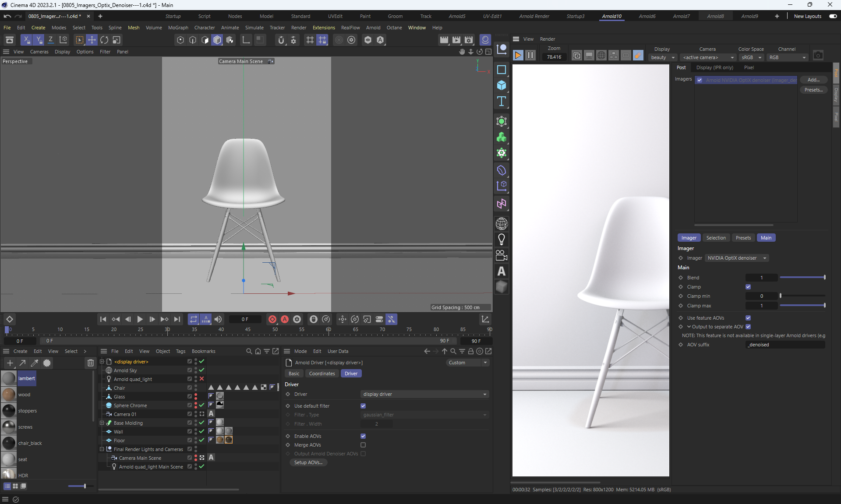The height and width of the screenshot is (504, 841).
Task: Select the Rotate tool in toolbar
Action: click(104, 40)
